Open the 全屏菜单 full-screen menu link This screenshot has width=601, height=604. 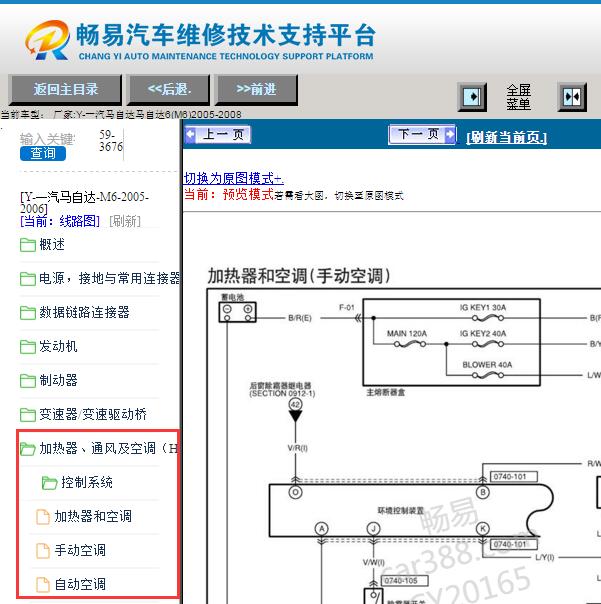tap(518, 97)
